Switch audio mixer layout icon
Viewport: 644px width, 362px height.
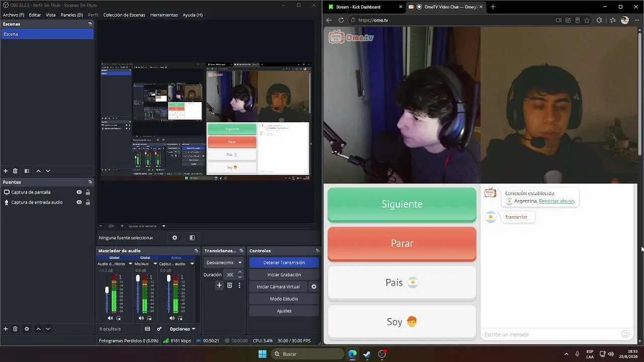click(x=147, y=329)
